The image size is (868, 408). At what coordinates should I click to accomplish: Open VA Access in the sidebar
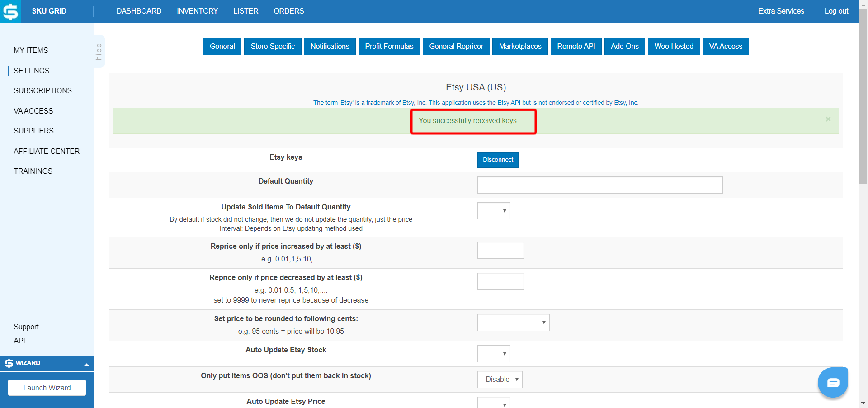click(33, 111)
